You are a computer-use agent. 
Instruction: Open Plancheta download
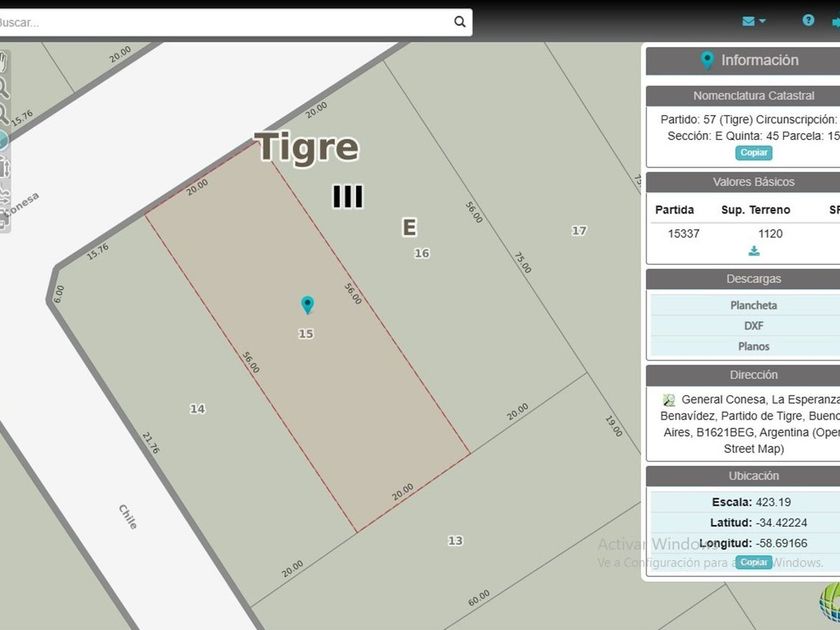[753, 306]
